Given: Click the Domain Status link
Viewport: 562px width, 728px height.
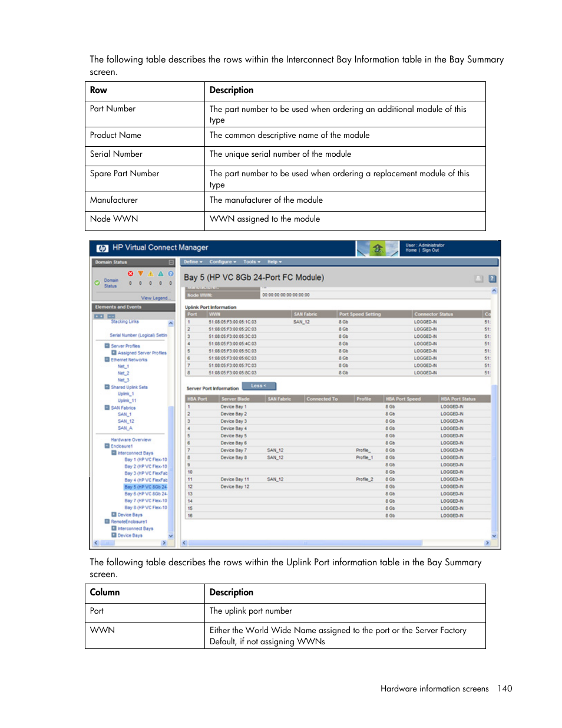Looking at the screenshot, I should click(x=111, y=283).
